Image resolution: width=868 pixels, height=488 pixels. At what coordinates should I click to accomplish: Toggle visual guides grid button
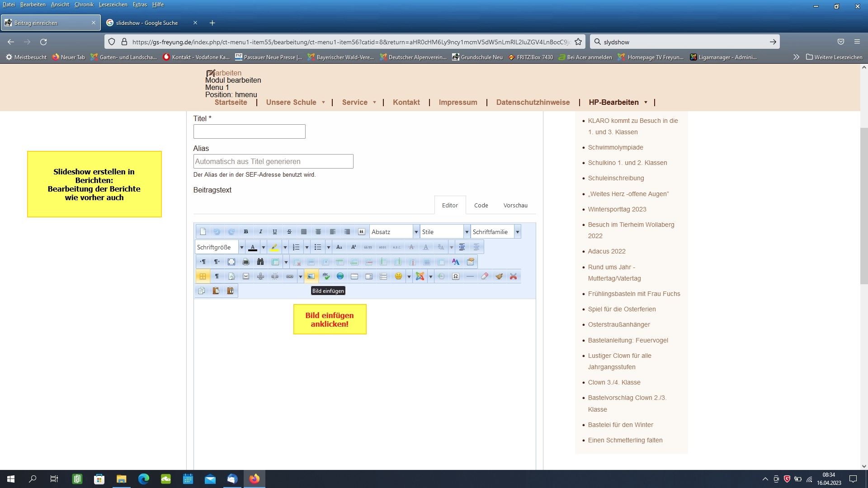pos(202,276)
